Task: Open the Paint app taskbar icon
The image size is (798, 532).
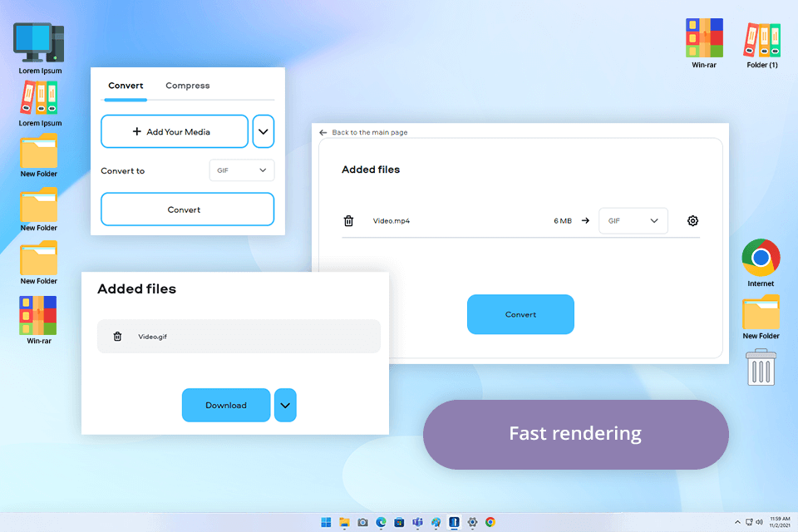Action: click(x=436, y=522)
